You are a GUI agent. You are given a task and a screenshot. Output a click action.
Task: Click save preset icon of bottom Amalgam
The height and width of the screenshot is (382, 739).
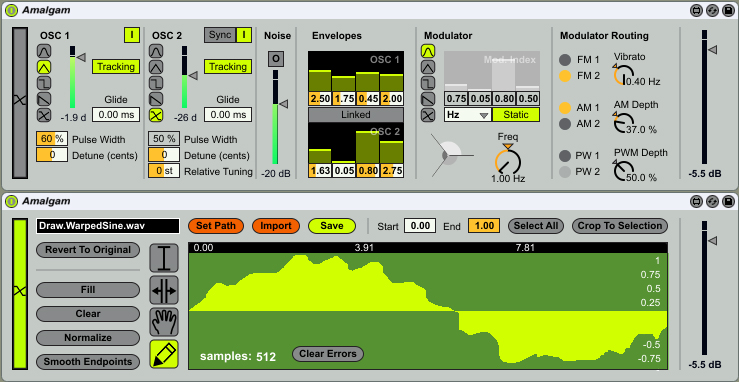click(727, 201)
